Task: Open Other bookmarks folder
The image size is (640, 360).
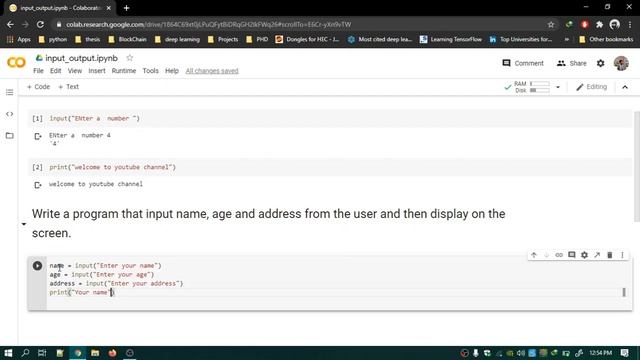Action: tap(606, 40)
